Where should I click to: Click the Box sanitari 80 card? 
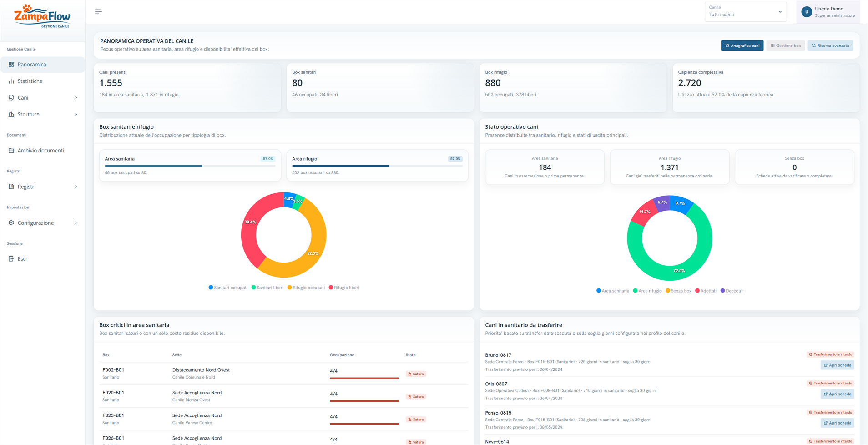pos(380,88)
